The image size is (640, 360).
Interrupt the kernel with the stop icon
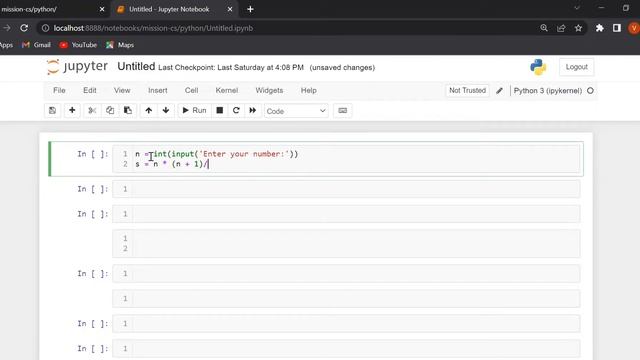click(220, 110)
